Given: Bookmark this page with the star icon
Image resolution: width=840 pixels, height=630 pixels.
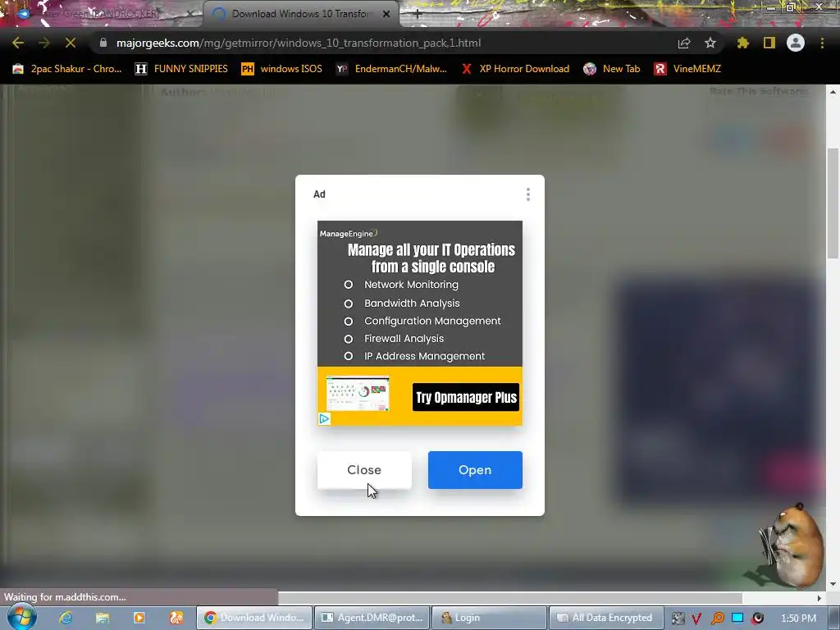Looking at the screenshot, I should click(x=710, y=43).
